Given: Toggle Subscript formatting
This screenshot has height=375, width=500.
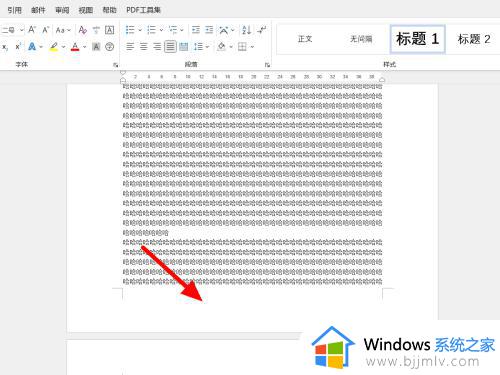Looking at the screenshot, I should point(5,47).
